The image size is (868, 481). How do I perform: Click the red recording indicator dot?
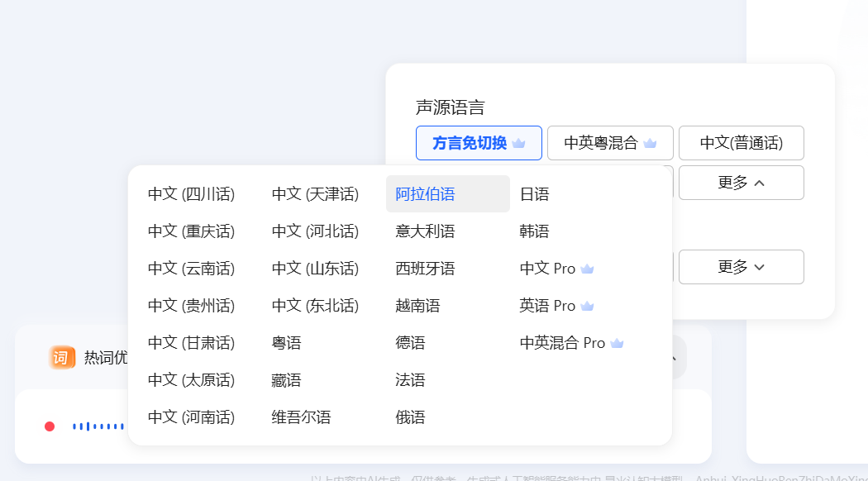click(x=50, y=426)
